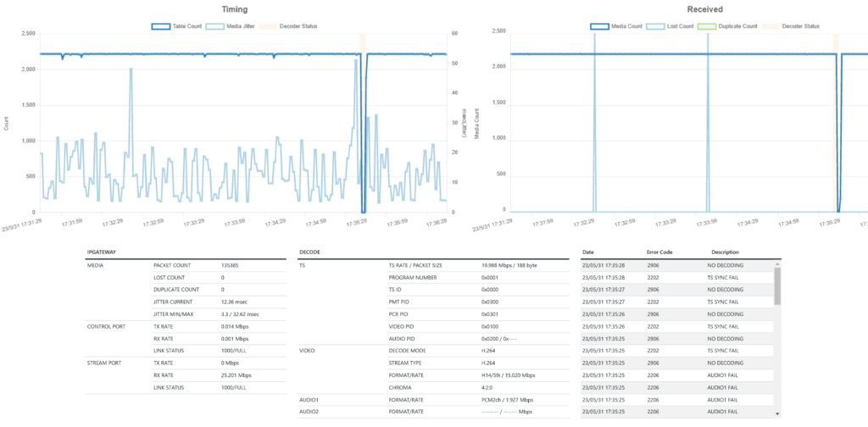Click the error log scrollbar down arrow
868x427 pixels.
click(777, 413)
